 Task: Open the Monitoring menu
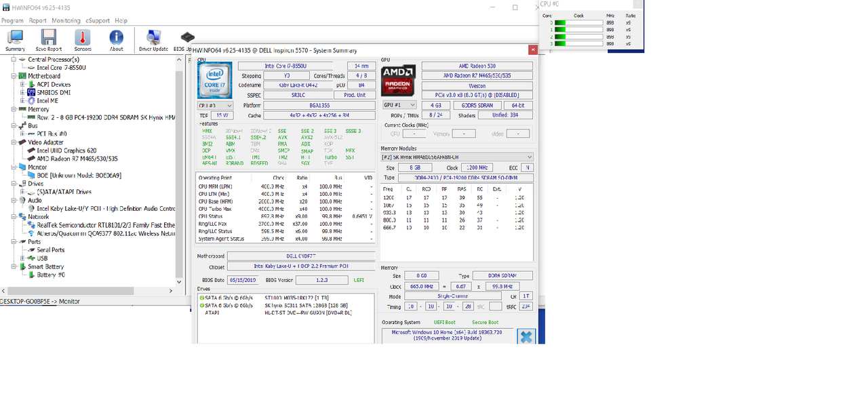tap(66, 21)
